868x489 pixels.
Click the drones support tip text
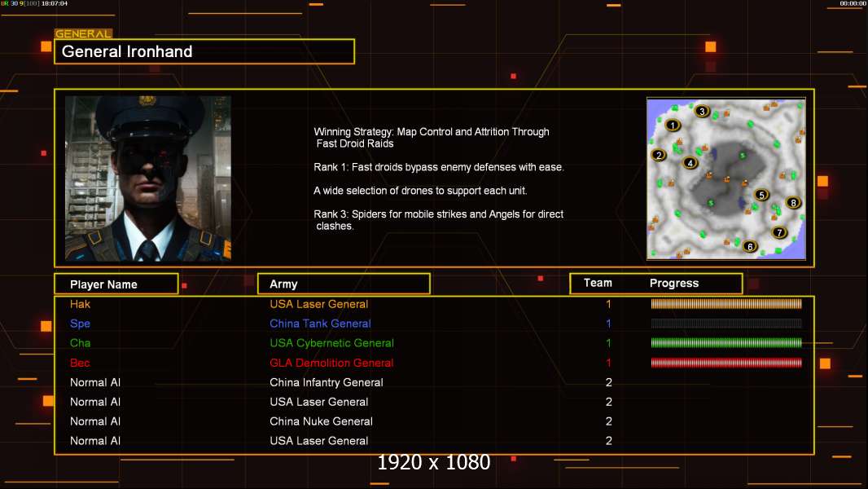tap(420, 191)
